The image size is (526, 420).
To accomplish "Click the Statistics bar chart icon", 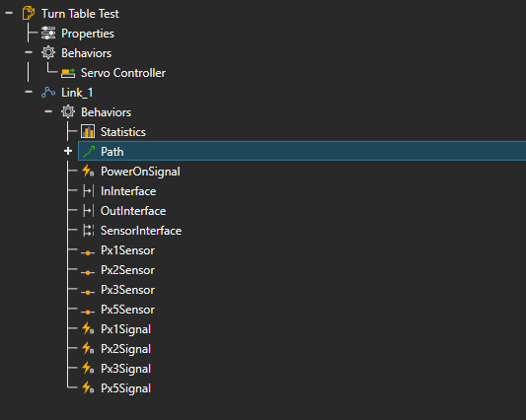I will click(88, 132).
